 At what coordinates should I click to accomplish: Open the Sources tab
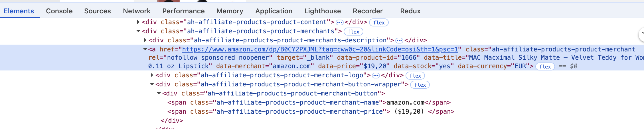(97, 11)
